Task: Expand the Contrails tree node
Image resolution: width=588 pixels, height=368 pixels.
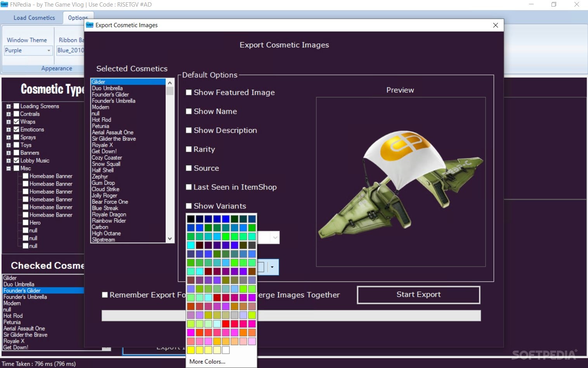Action: click(x=9, y=114)
